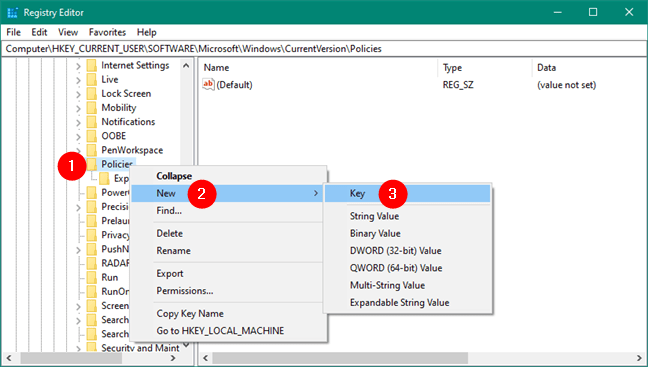Select the PenWorkspace tree item label
Screen dimensions: 648x367
132,150
